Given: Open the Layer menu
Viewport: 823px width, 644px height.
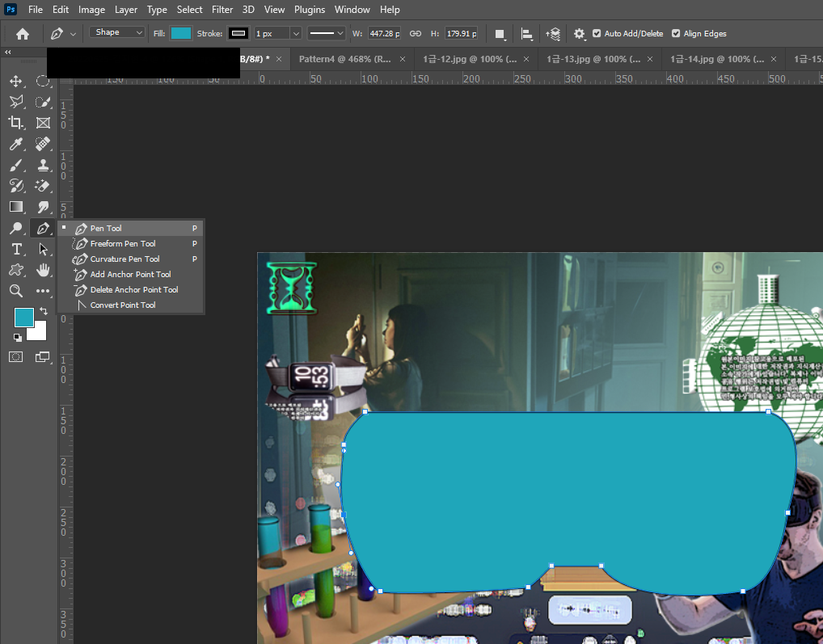Looking at the screenshot, I should click(126, 10).
